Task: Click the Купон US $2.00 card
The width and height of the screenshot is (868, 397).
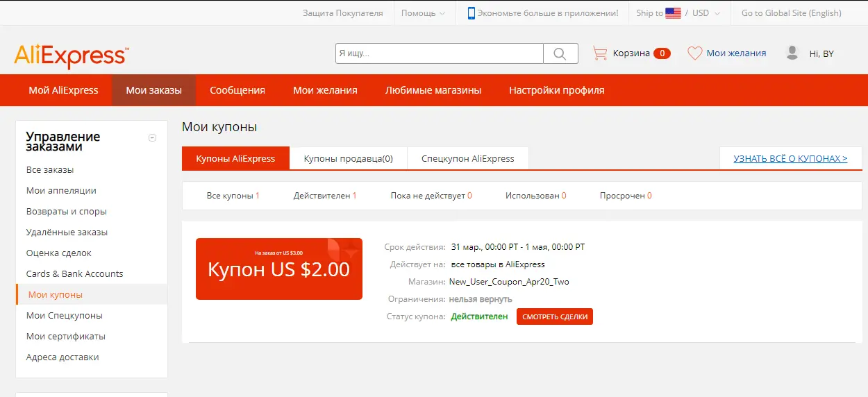Action: (x=279, y=269)
